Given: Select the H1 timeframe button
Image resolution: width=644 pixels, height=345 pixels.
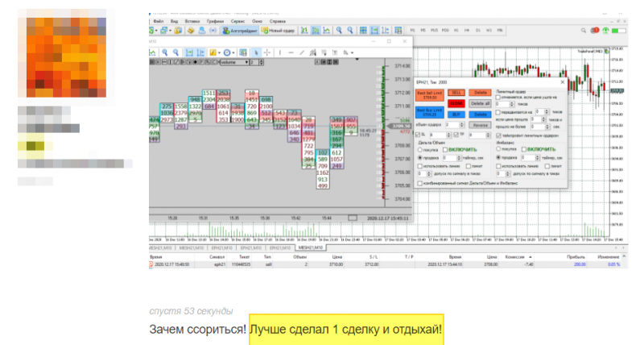Looking at the screenshot, I should (x=456, y=31).
